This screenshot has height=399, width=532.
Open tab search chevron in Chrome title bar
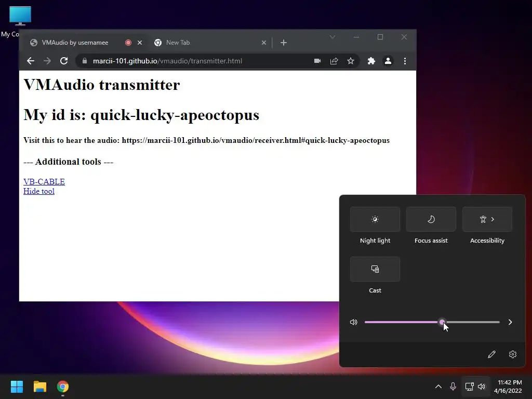tap(332, 37)
